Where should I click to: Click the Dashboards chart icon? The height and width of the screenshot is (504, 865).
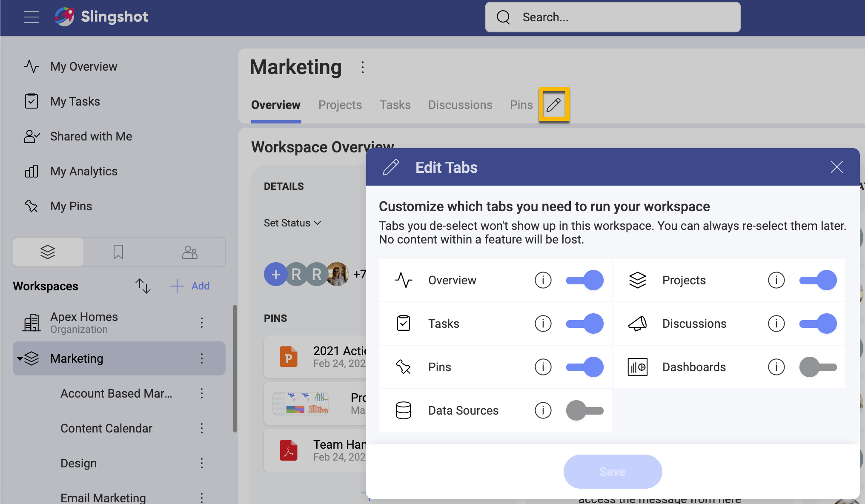(x=637, y=367)
